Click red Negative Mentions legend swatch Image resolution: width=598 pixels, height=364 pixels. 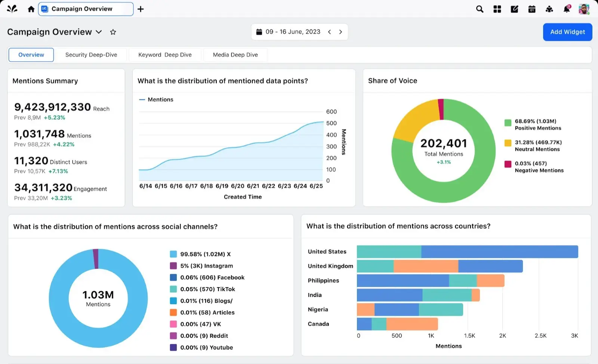click(x=508, y=164)
